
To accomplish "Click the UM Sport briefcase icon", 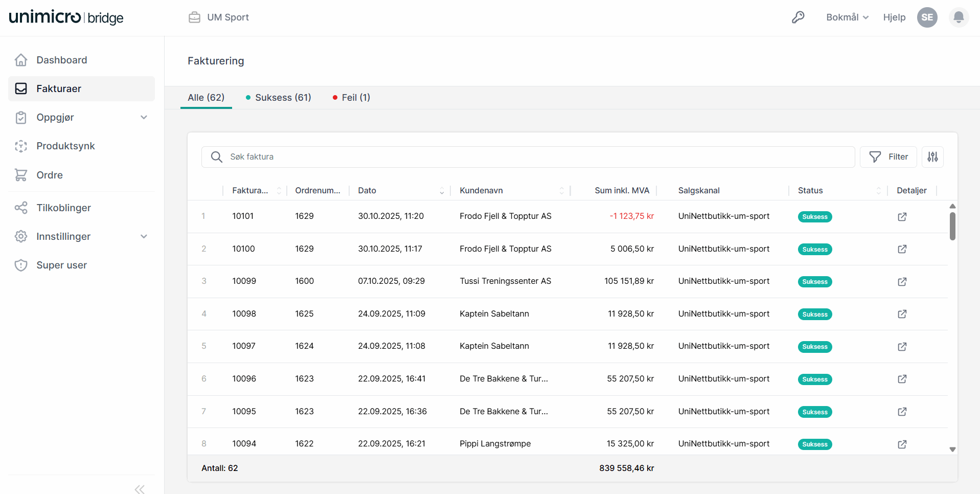I will pyautogui.click(x=194, y=17).
